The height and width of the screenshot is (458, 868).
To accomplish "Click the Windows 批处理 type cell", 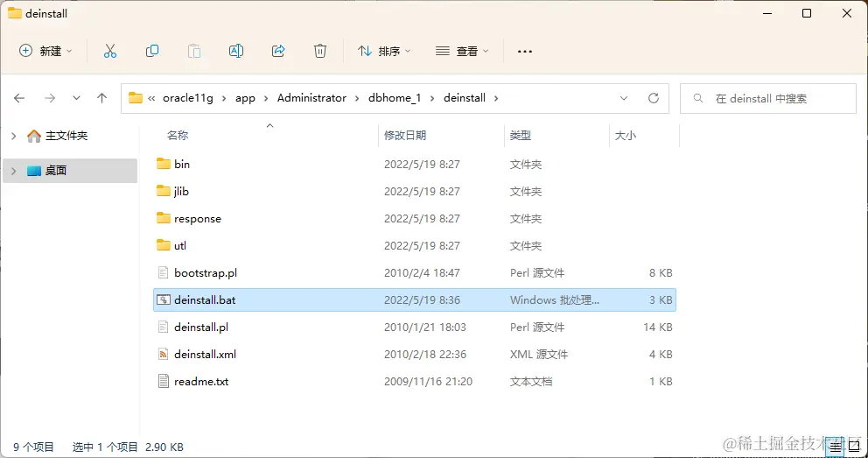I will pos(555,299).
